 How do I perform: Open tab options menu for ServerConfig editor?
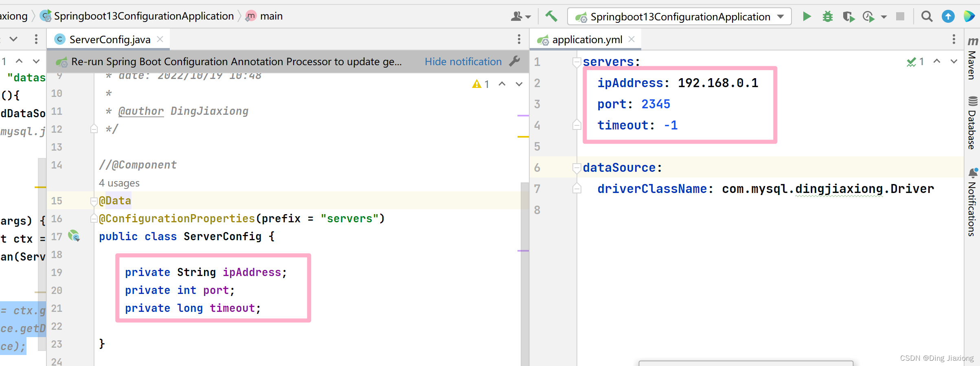click(x=519, y=39)
